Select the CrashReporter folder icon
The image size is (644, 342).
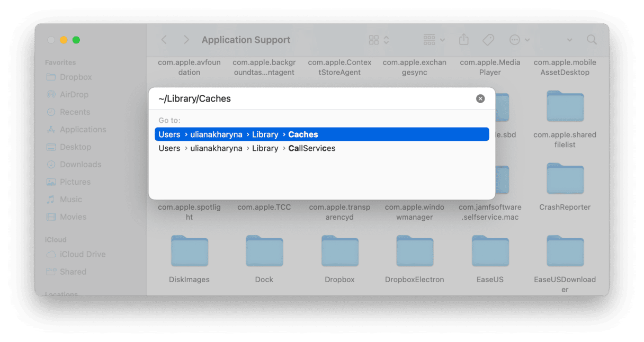tap(565, 178)
